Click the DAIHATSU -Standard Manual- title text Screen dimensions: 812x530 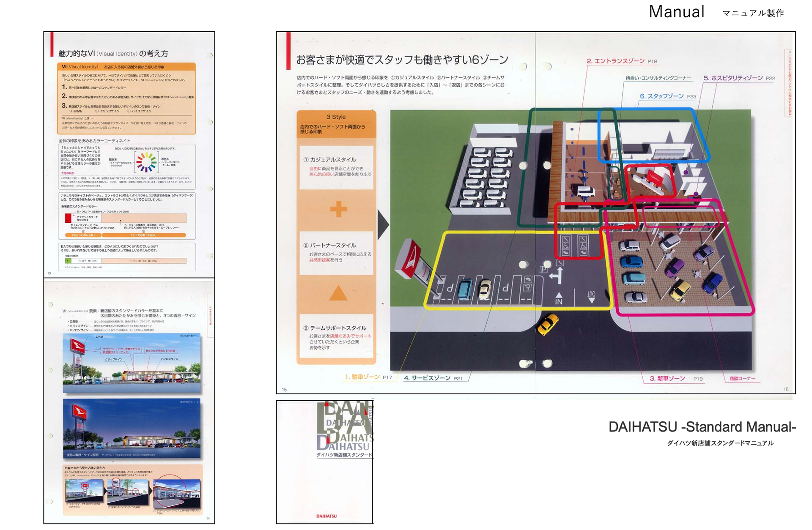coord(702,427)
